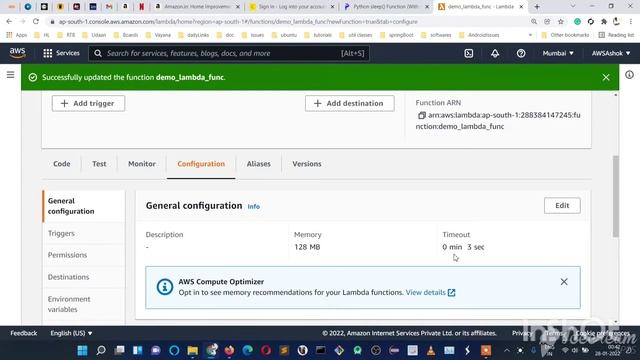Viewport: 640px width, 360px height.
Task: Open Firefox from the taskbar
Action: pyautogui.click(x=229, y=351)
